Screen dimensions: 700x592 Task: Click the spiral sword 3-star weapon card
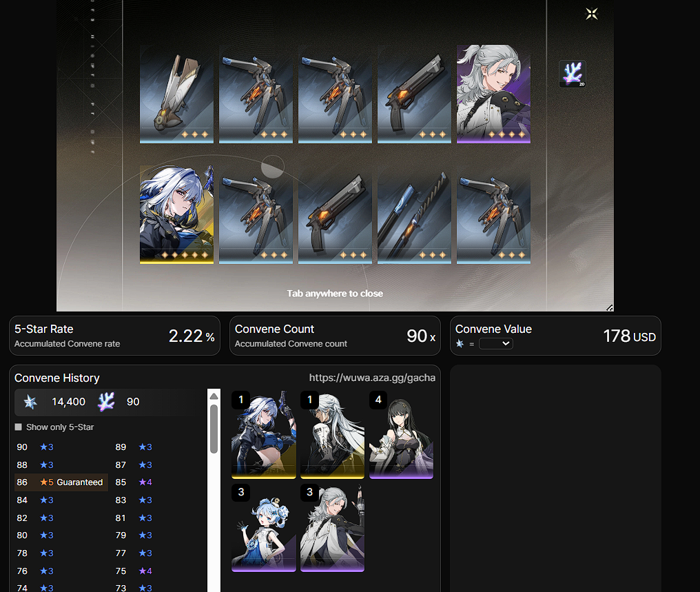click(x=414, y=214)
